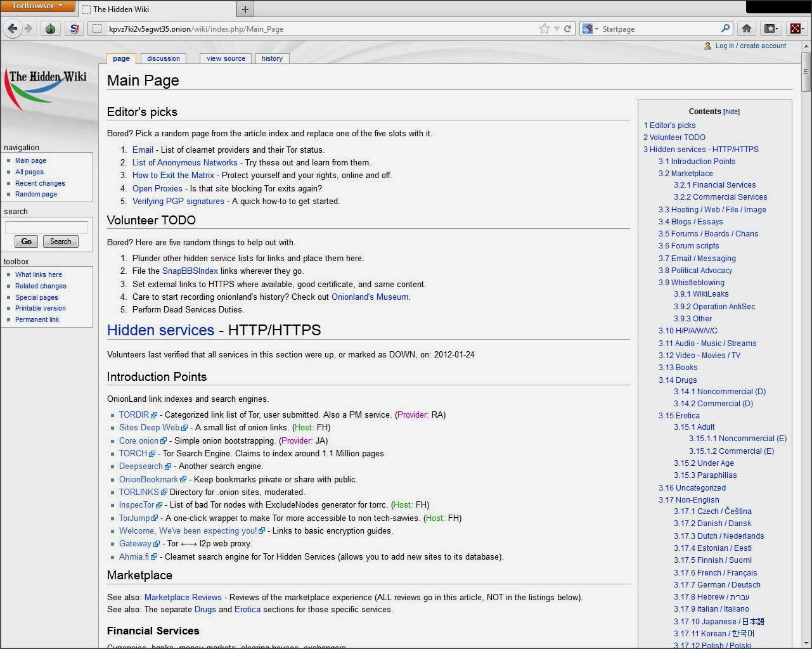The width and height of the screenshot is (812, 649).
Task: Click the external-link icon after TORDIR
Action: 154,416
